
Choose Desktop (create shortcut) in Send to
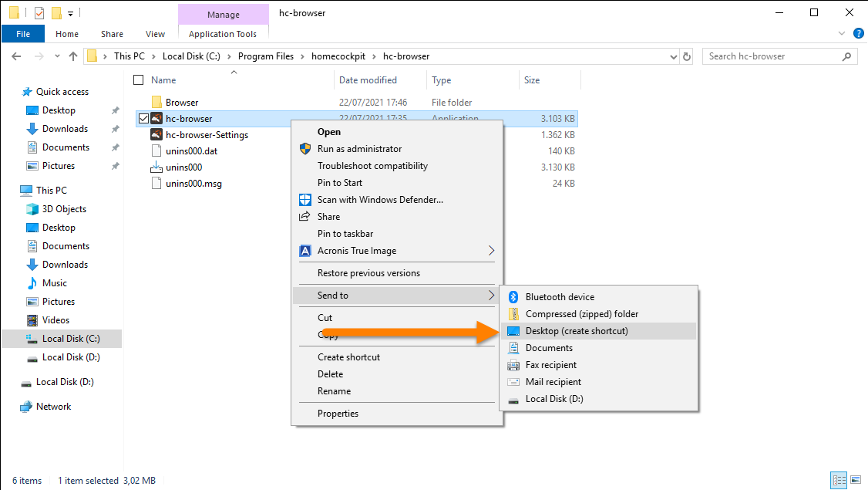tap(577, 331)
